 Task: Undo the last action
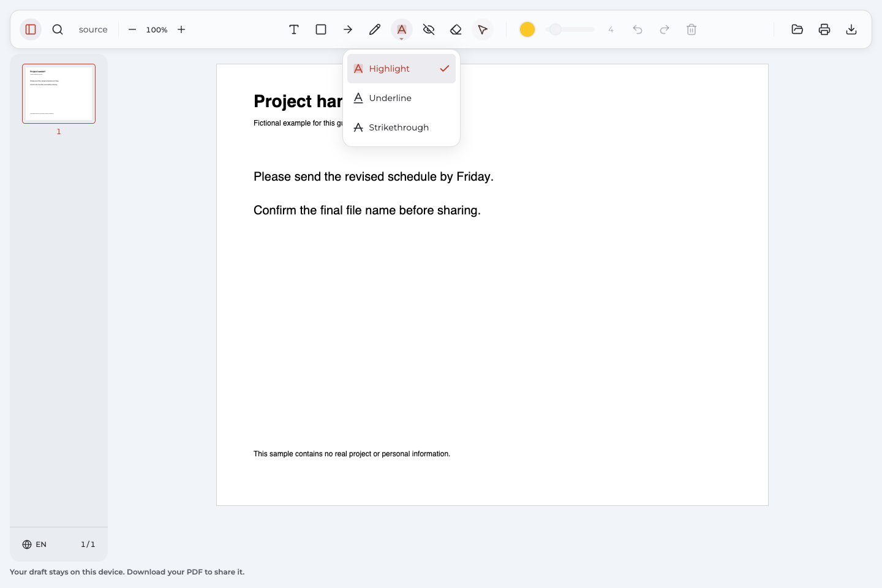[638, 29]
